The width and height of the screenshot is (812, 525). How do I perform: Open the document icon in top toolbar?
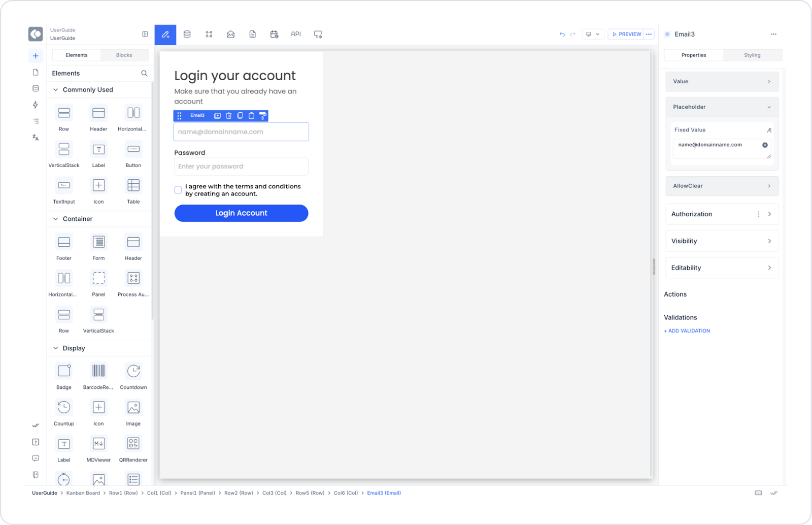pos(253,35)
